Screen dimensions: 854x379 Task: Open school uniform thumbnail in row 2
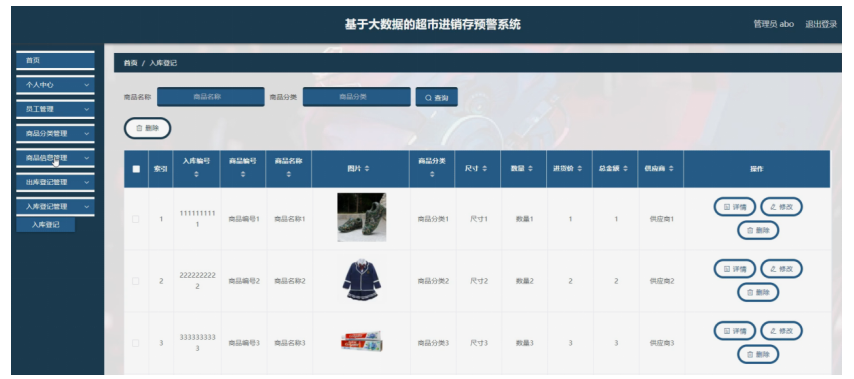(362, 280)
